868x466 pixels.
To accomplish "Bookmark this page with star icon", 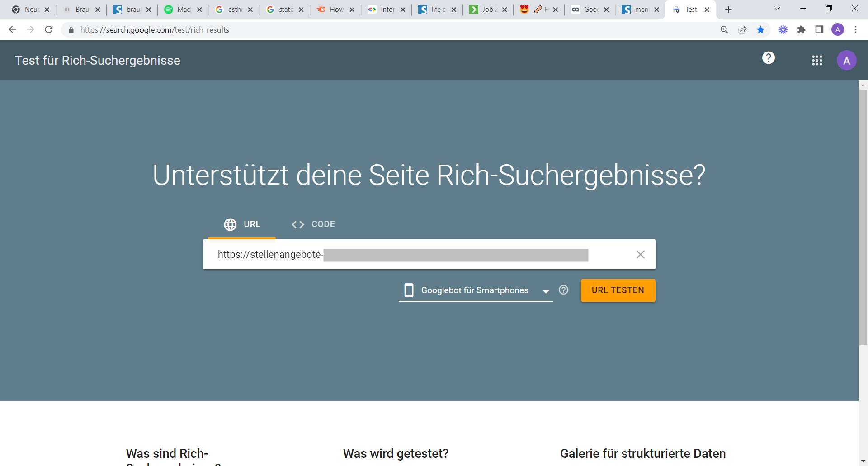I will click(x=760, y=30).
